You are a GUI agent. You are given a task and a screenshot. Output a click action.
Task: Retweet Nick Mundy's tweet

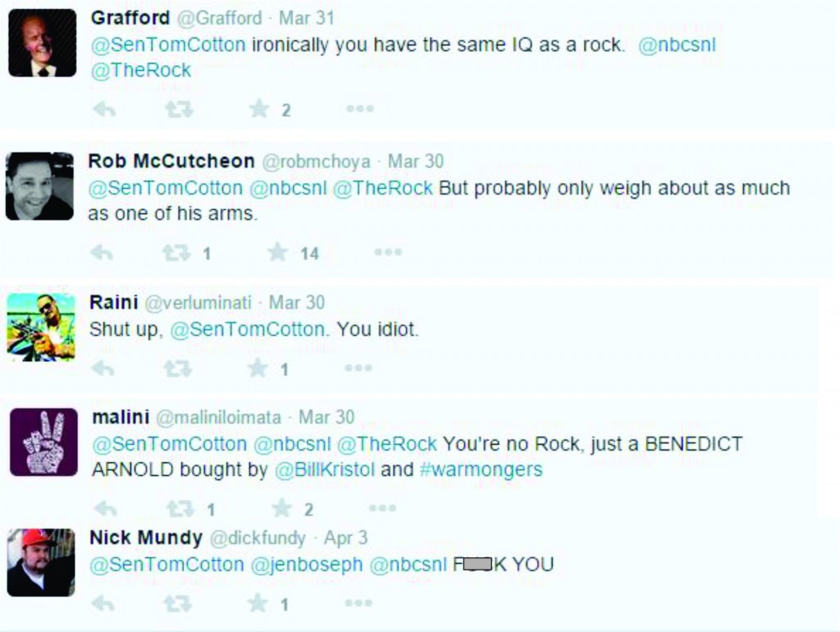[x=178, y=604]
